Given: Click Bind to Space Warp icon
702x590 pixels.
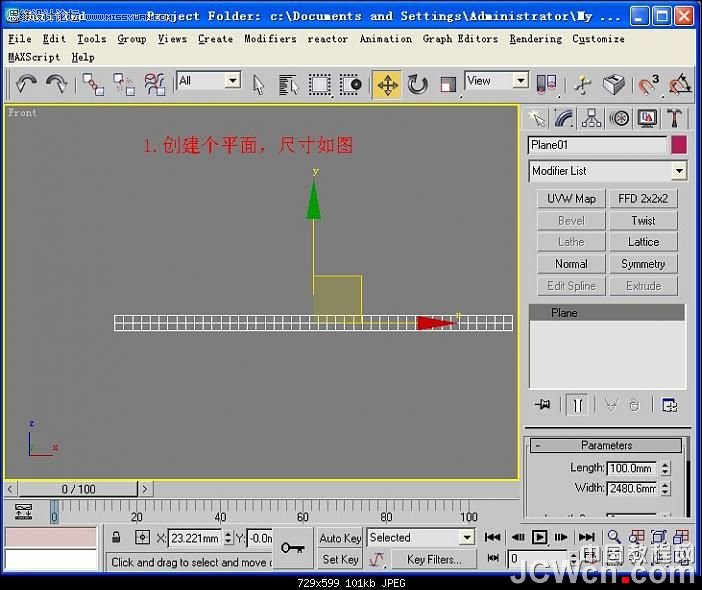Looking at the screenshot, I should (x=155, y=84).
